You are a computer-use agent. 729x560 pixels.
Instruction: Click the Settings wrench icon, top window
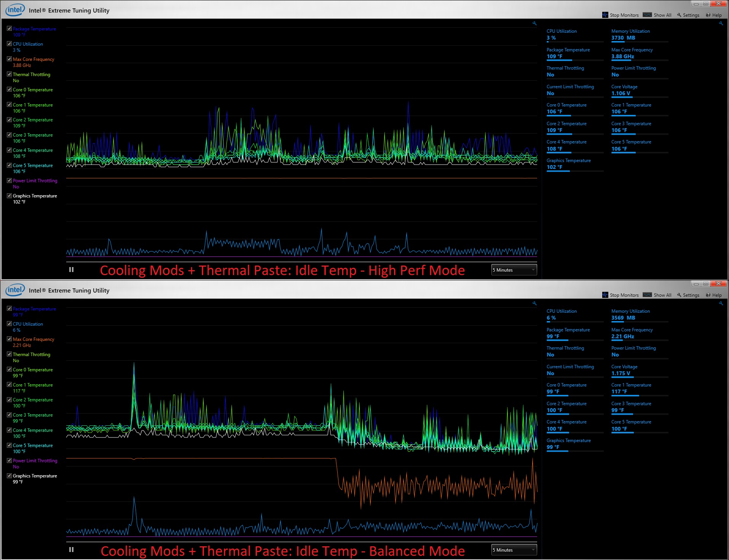[679, 15]
